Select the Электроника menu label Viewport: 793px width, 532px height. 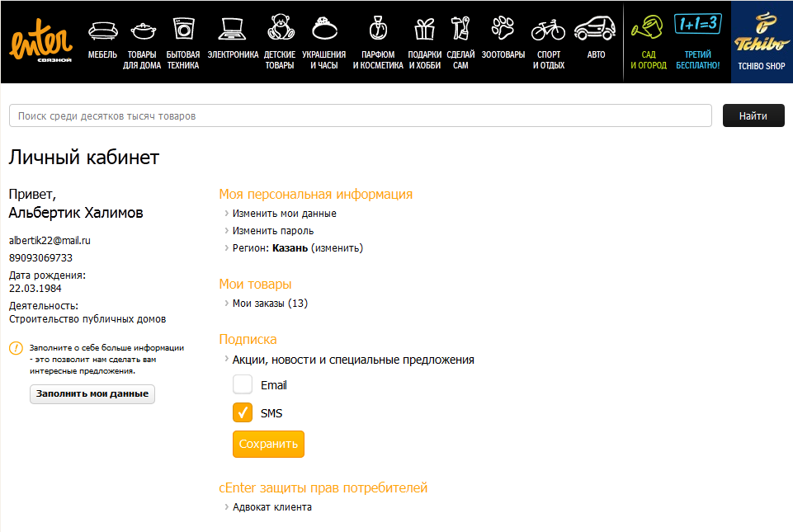click(233, 54)
